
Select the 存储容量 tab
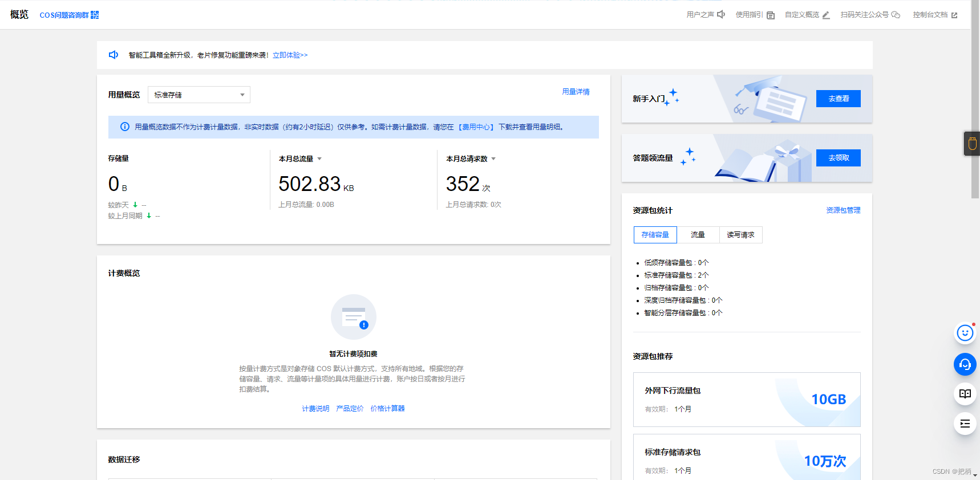click(x=655, y=235)
